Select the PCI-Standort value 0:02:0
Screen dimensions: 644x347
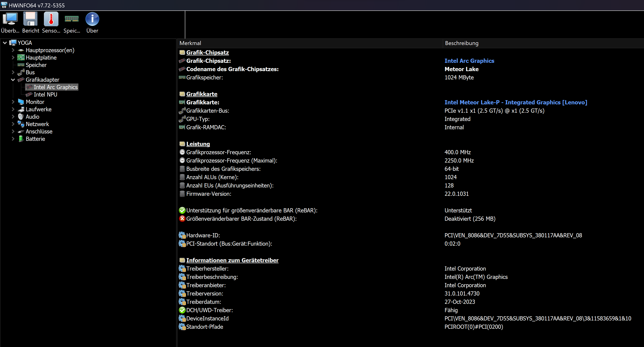(452, 244)
